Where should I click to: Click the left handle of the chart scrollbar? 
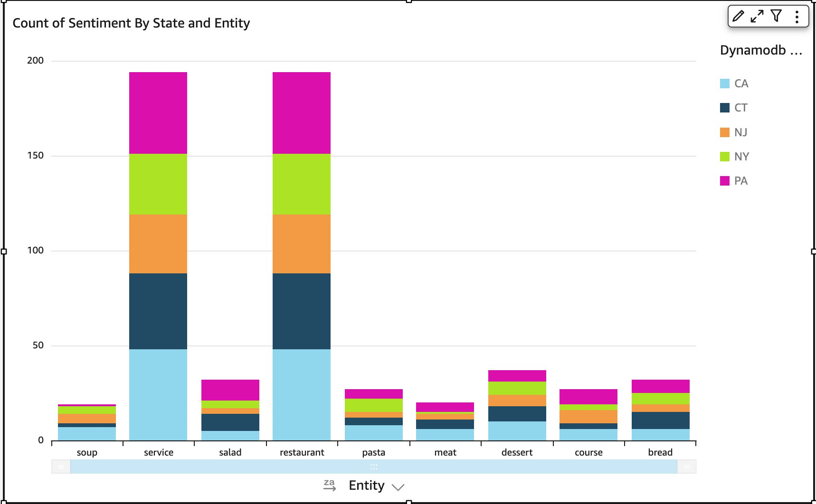61,467
